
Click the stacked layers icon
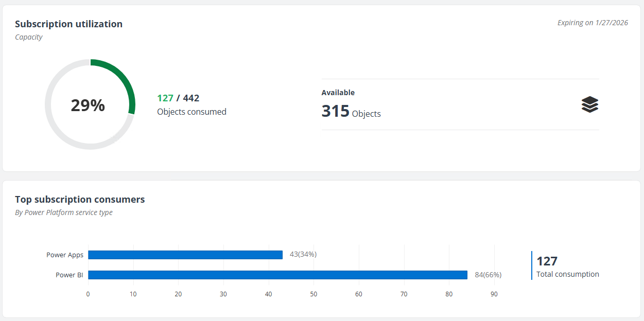590,104
